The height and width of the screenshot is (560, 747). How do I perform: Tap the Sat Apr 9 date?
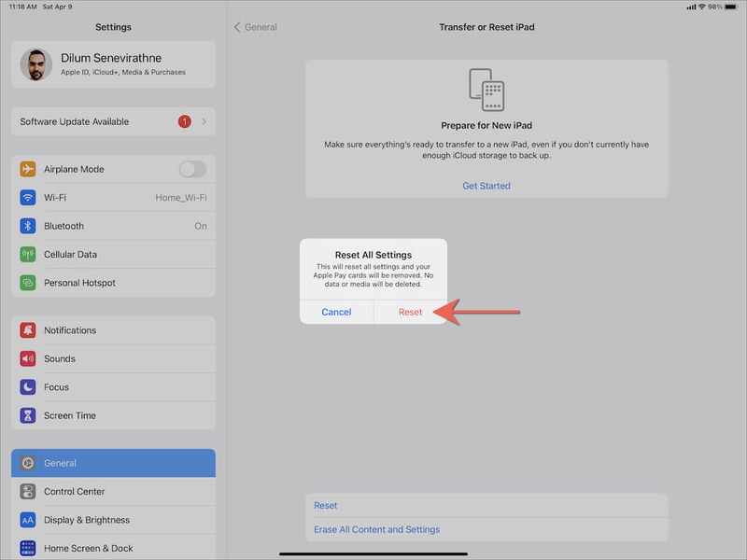tap(57, 7)
